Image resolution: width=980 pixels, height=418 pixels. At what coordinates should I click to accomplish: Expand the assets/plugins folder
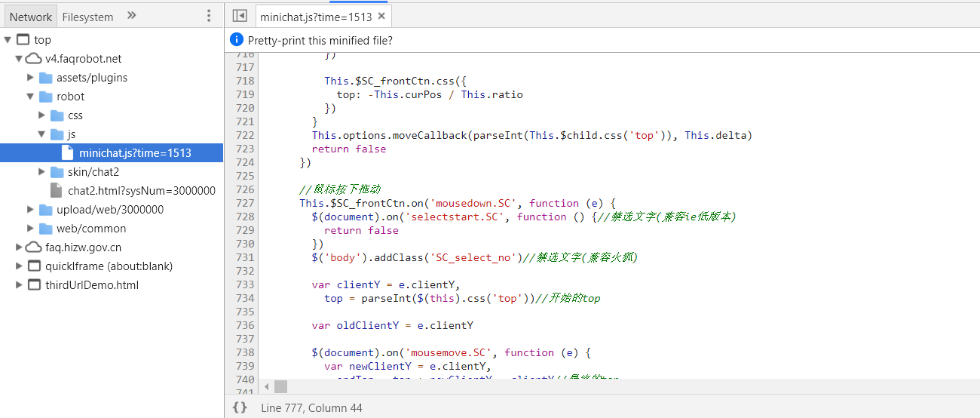(x=31, y=77)
